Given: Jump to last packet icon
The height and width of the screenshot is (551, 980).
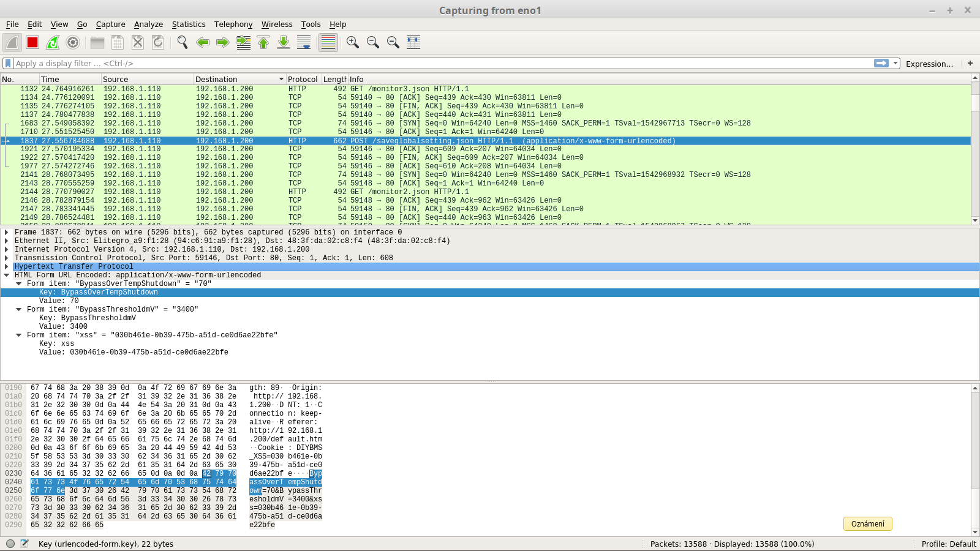Looking at the screenshot, I should (x=284, y=42).
